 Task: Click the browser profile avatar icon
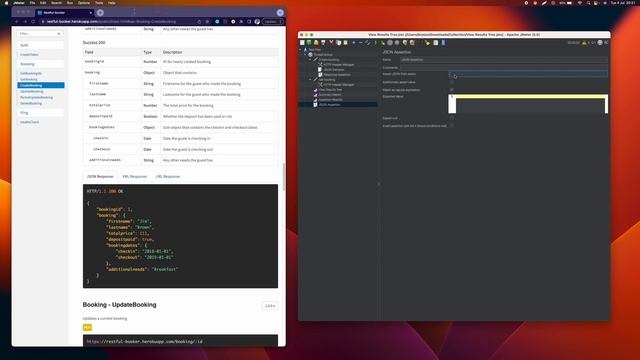tap(257, 22)
